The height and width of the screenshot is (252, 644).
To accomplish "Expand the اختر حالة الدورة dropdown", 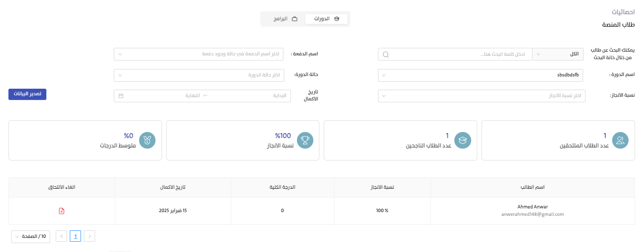I will point(202,75).
